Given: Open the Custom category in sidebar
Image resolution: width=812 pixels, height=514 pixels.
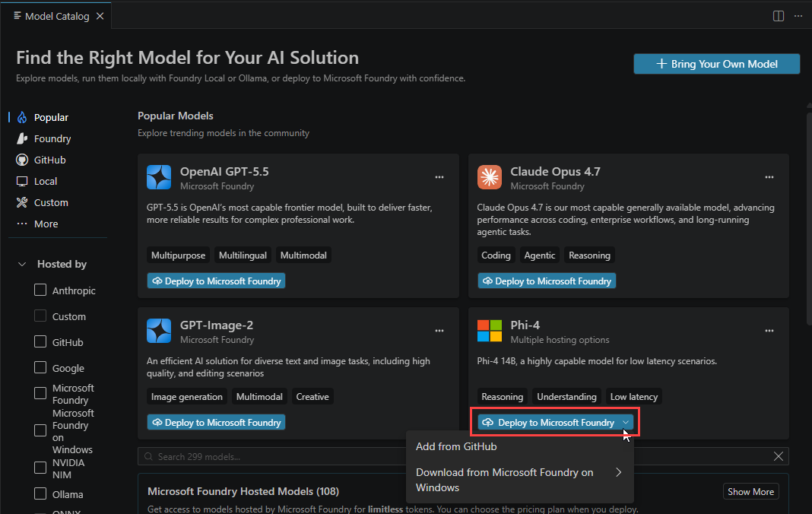Looking at the screenshot, I should point(42,202).
